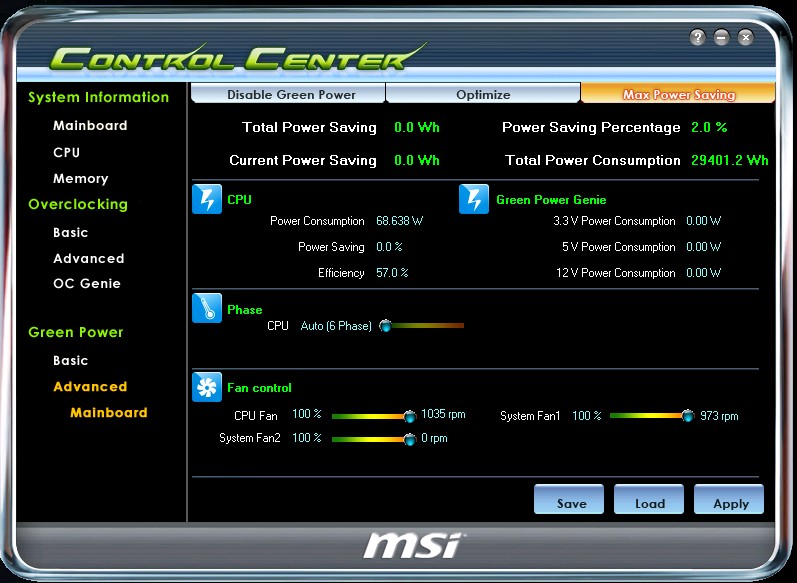Click the Fan control section title
The image size is (797, 583).
[259, 388]
